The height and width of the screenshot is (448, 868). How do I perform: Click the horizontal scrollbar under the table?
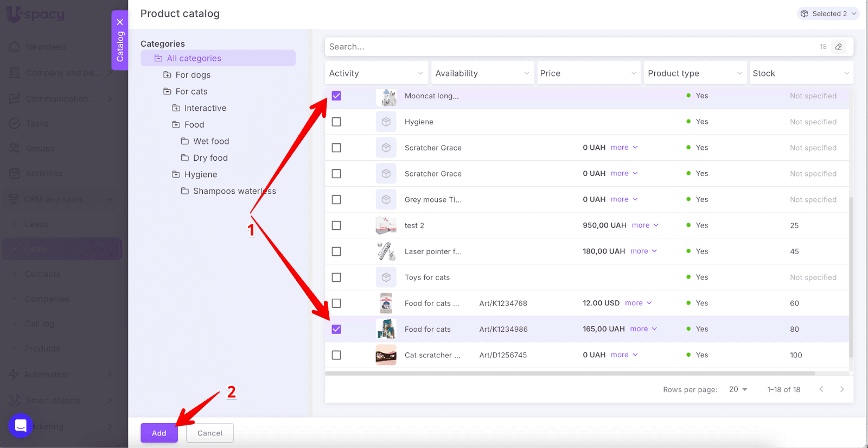pyautogui.click(x=570, y=374)
